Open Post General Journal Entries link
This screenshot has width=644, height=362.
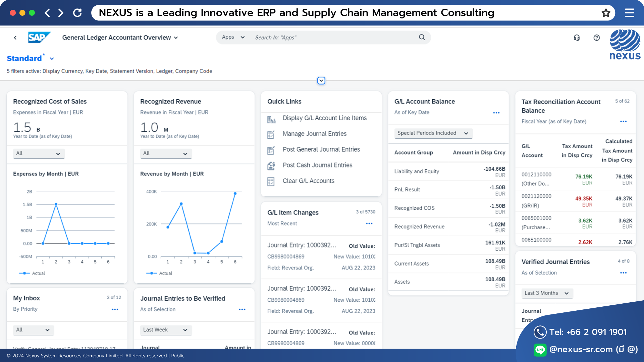point(321,149)
